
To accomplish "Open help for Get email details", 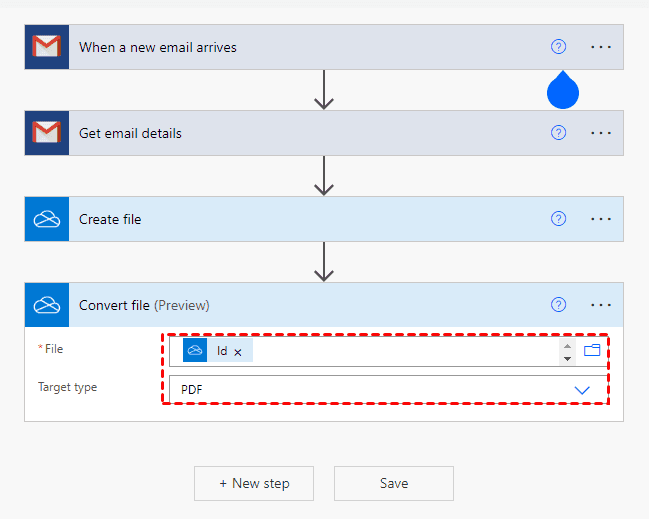I will click(559, 133).
